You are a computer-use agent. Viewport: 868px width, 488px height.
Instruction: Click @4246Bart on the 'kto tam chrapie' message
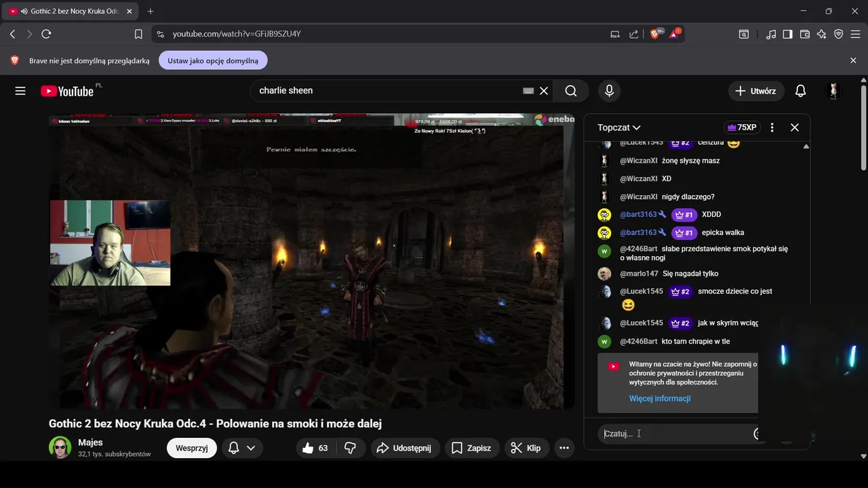click(638, 342)
